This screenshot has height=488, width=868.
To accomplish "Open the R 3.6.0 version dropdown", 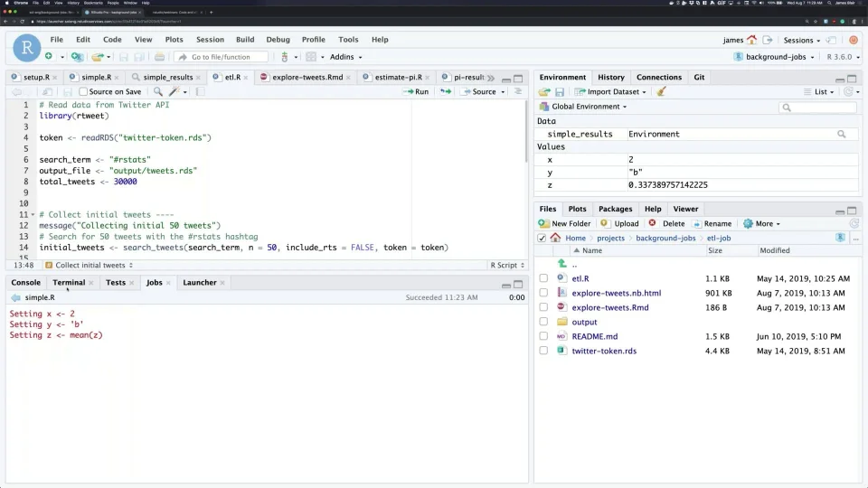I will [843, 57].
